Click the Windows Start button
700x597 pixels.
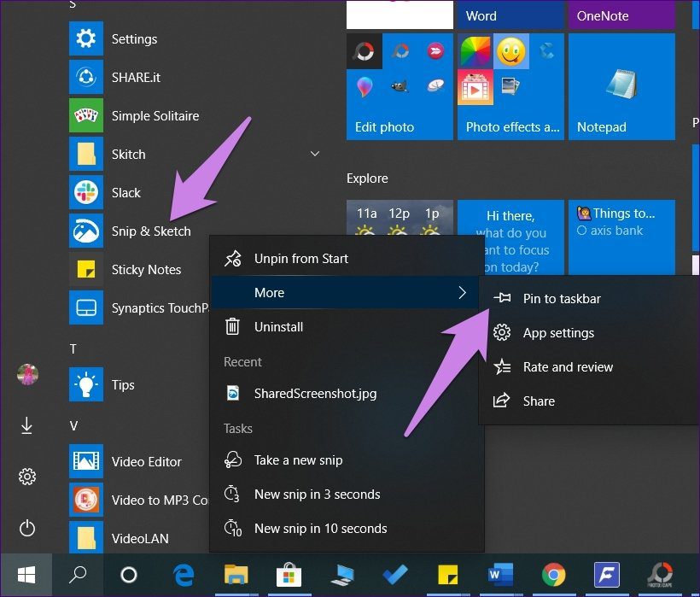click(x=26, y=575)
